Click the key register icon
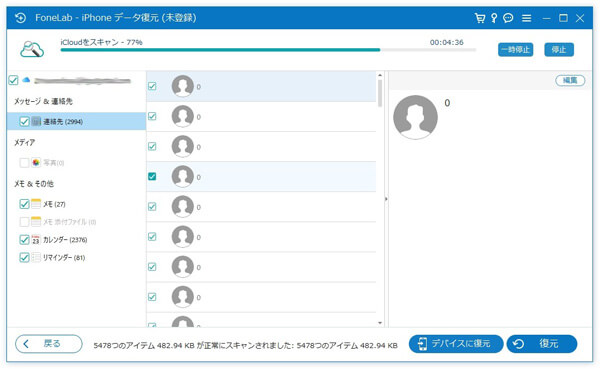This screenshot has width=600, height=369. click(494, 18)
